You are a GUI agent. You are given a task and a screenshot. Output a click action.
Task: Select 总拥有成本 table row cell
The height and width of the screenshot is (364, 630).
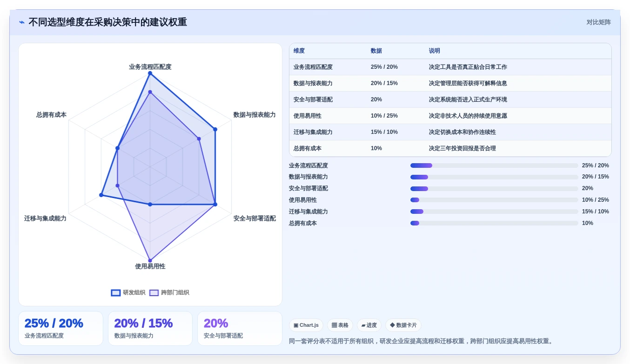click(308, 148)
